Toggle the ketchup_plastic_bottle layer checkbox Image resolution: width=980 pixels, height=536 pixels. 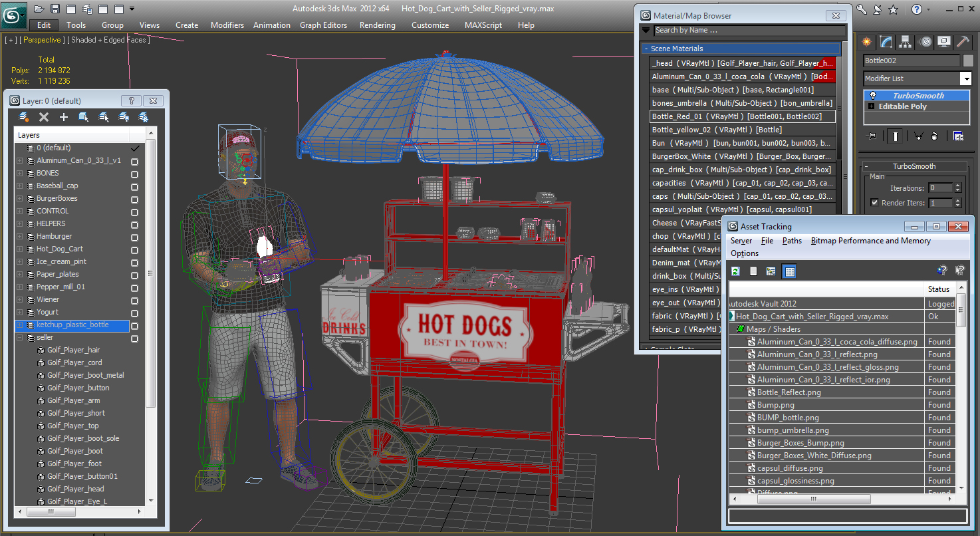[134, 326]
